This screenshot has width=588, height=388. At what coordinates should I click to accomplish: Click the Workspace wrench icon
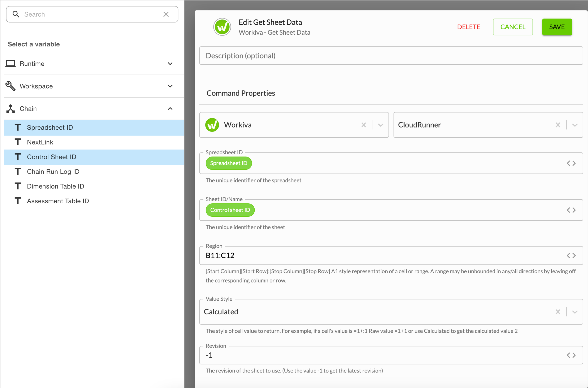pyautogui.click(x=10, y=86)
